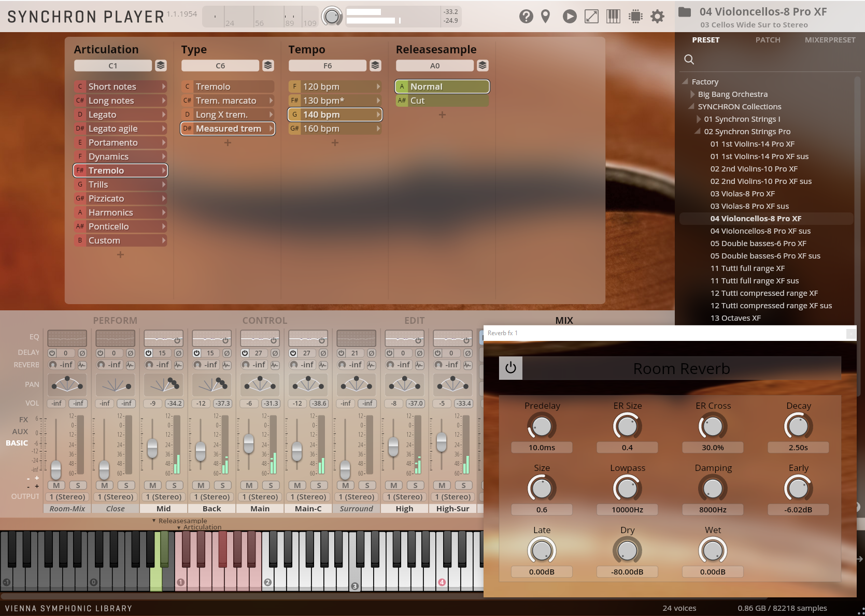The height and width of the screenshot is (616, 865).
Task: Open the Articulation C1 keyswitch dropdown
Action: 113,65
